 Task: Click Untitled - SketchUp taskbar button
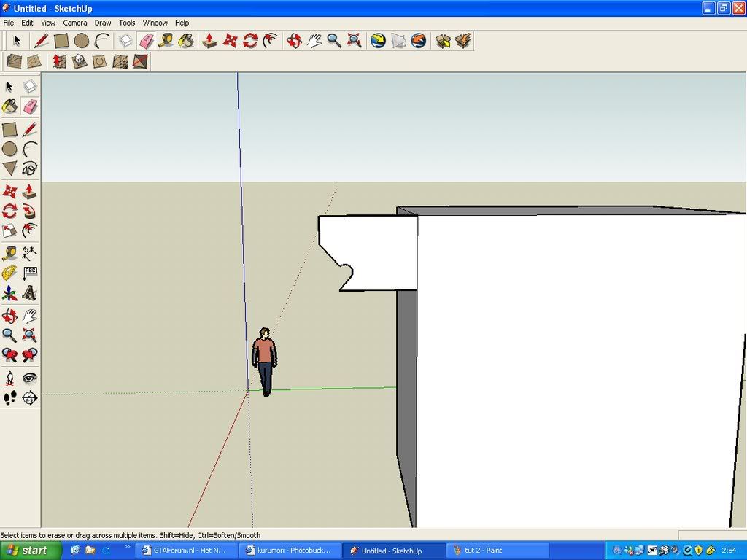(x=393, y=551)
